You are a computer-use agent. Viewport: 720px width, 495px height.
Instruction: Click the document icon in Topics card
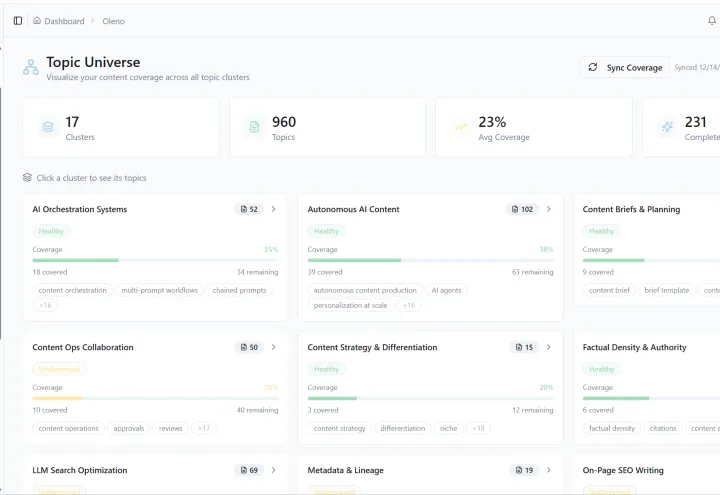[x=254, y=127]
